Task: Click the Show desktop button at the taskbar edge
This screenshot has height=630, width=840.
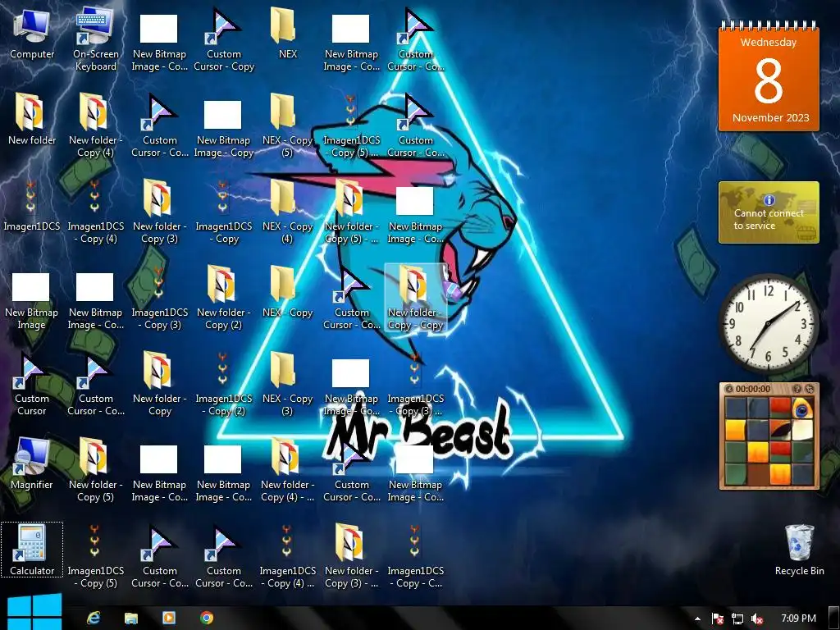Action: [x=833, y=619]
